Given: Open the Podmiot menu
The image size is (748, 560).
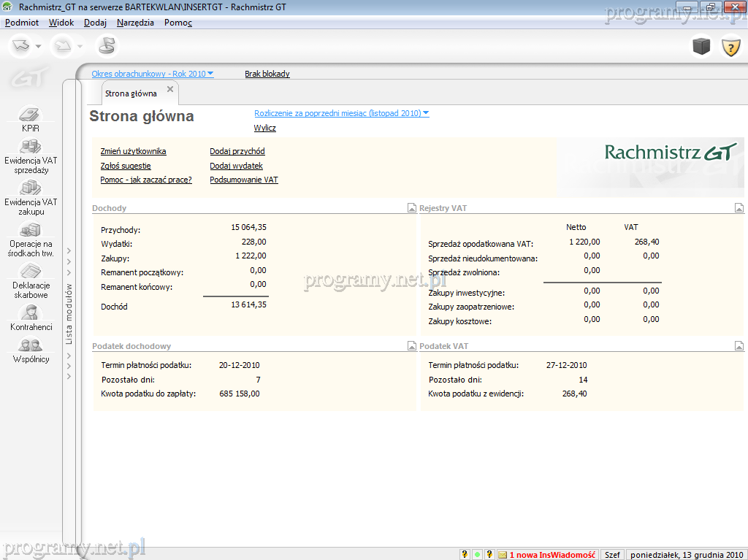Looking at the screenshot, I should pos(22,23).
